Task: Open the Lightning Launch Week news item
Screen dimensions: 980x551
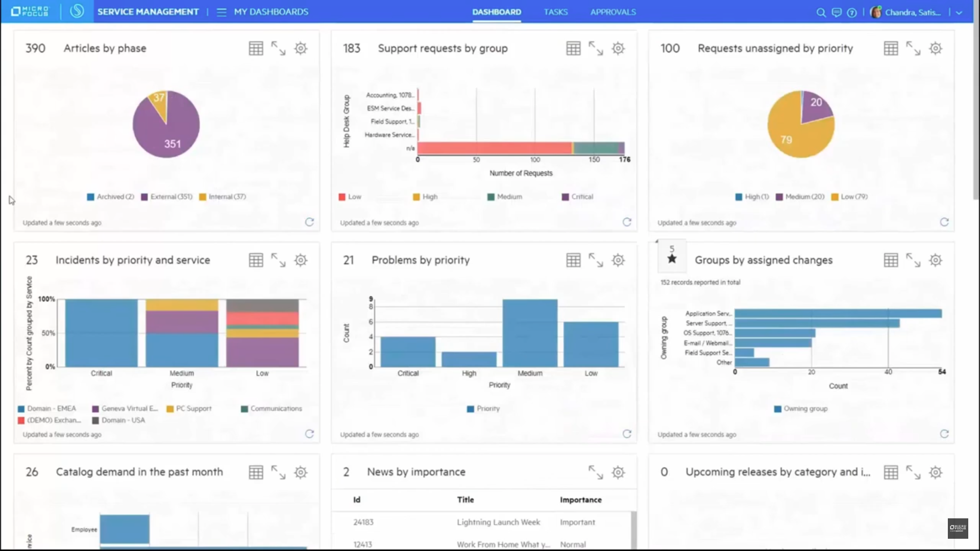Action: point(498,522)
